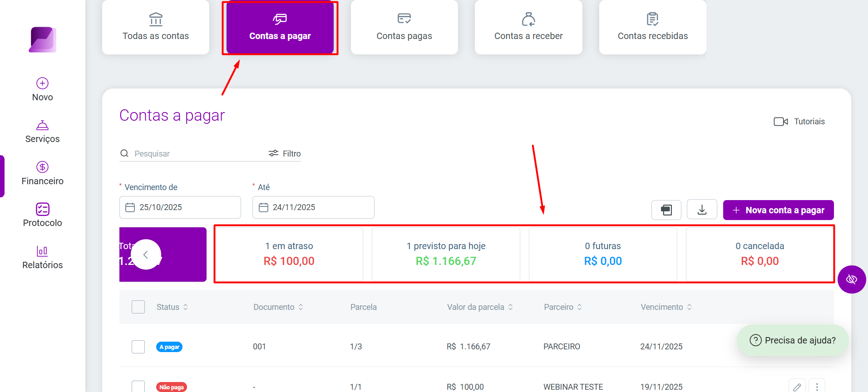Open Vencimento de date field 25/10/2025
The width and height of the screenshot is (868, 392).
(180, 207)
